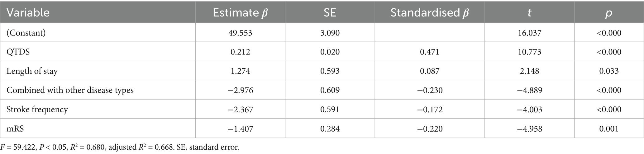The width and height of the screenshot is (644, 154).
Task: Click the QTDS row label
Action: [x=18, y=52]
